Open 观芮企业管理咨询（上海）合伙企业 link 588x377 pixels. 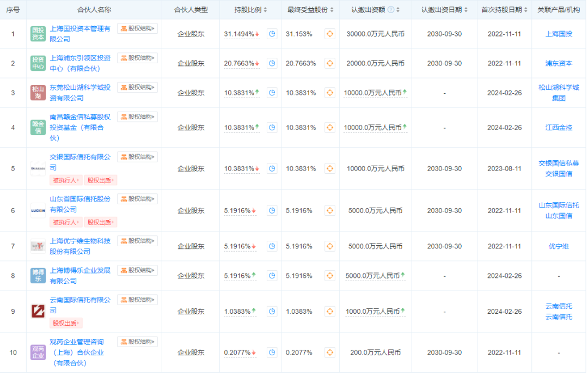point(77,352)
